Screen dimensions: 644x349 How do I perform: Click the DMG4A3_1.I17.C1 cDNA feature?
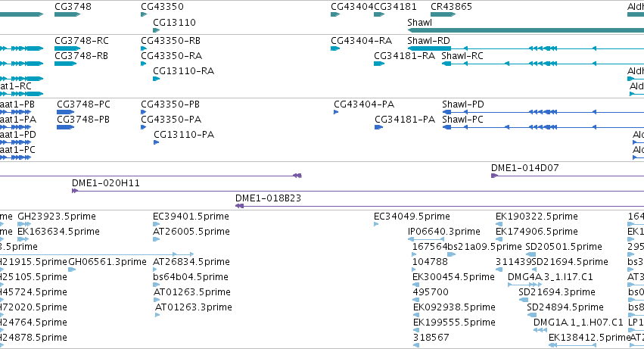(x=525, y=285)
